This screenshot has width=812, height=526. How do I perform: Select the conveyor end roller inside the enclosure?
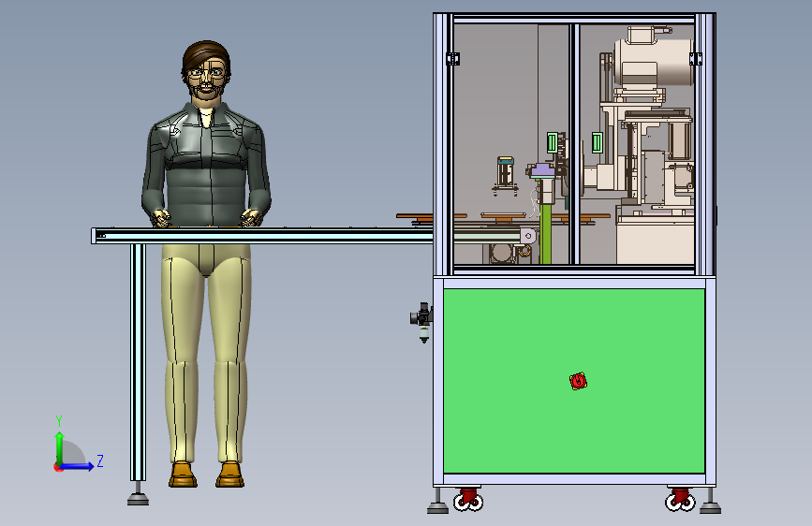tap(528, 236)
